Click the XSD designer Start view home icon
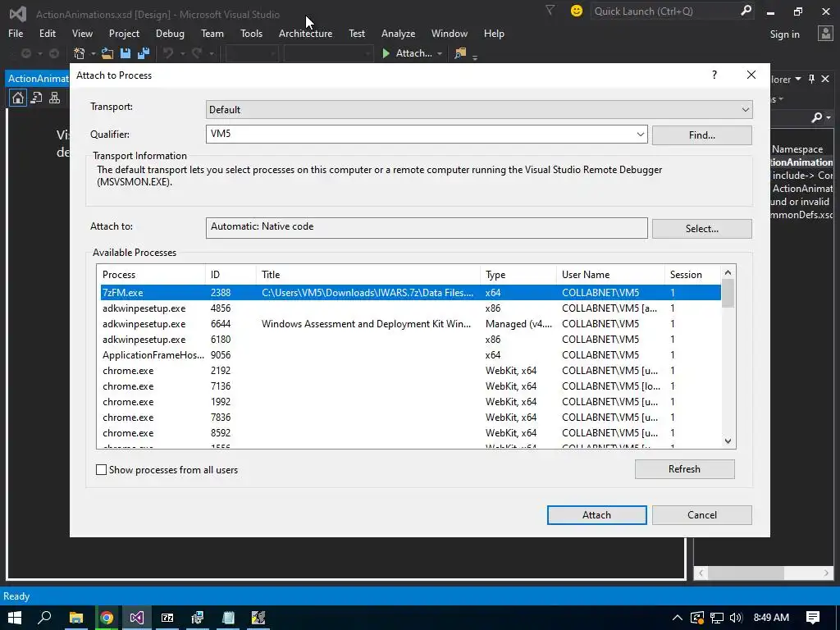Viewport: 840px width, 630px height. pyautogui.click(x=18, y=98)
